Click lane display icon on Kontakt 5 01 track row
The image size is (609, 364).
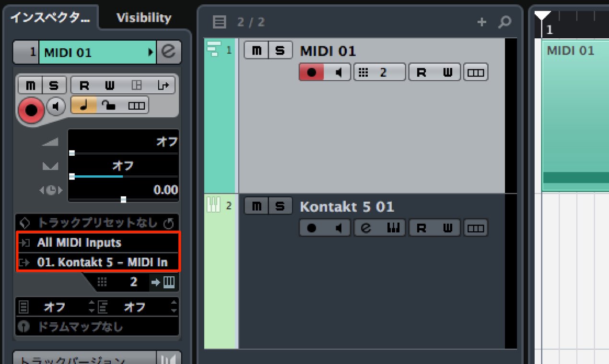tap(476, 228)
